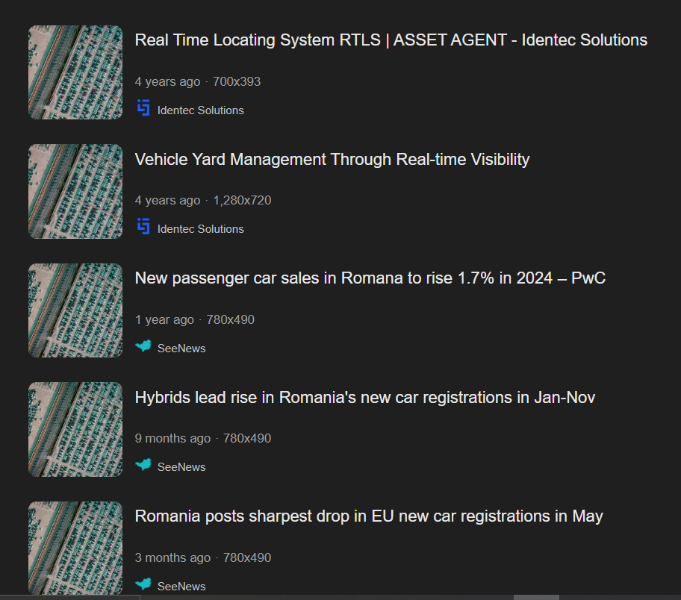Viewport: 681px width, 600px height.
Task: Click 'SeeNews' source name under the 1 year ago result
Action: click(x=181, y=348)
